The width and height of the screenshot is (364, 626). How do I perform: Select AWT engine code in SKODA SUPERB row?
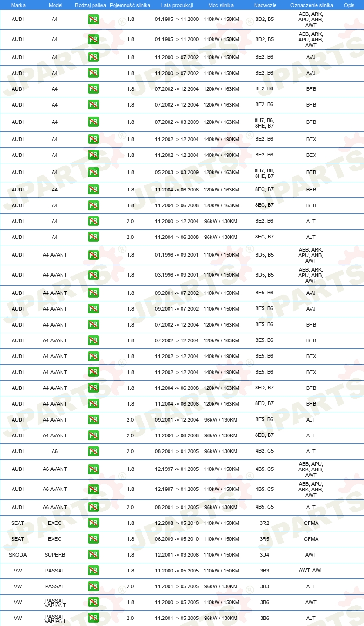coord(311,555)
